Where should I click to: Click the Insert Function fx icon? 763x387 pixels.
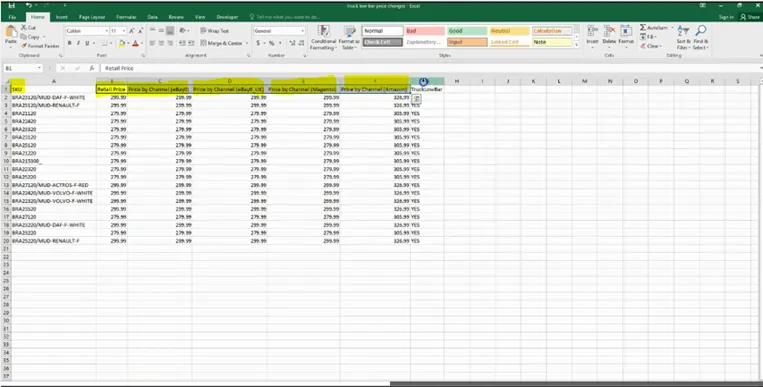(x=91, y=68)
